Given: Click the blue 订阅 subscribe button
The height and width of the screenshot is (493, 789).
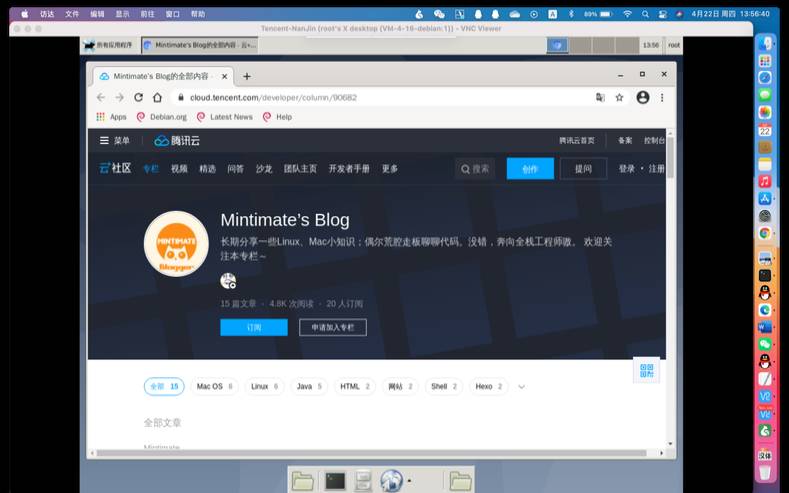Looking at the screenshot, I should pos(254,327).
